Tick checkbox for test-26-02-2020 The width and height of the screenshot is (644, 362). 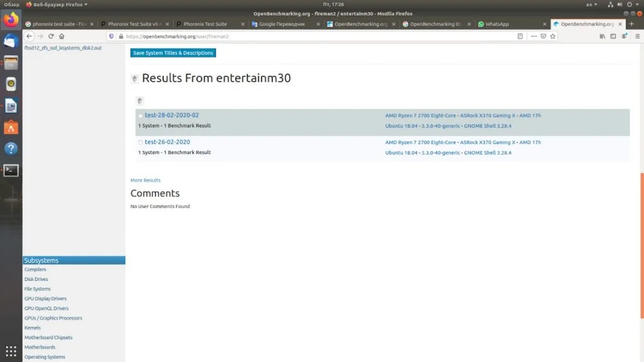click(x=140, y=143)
